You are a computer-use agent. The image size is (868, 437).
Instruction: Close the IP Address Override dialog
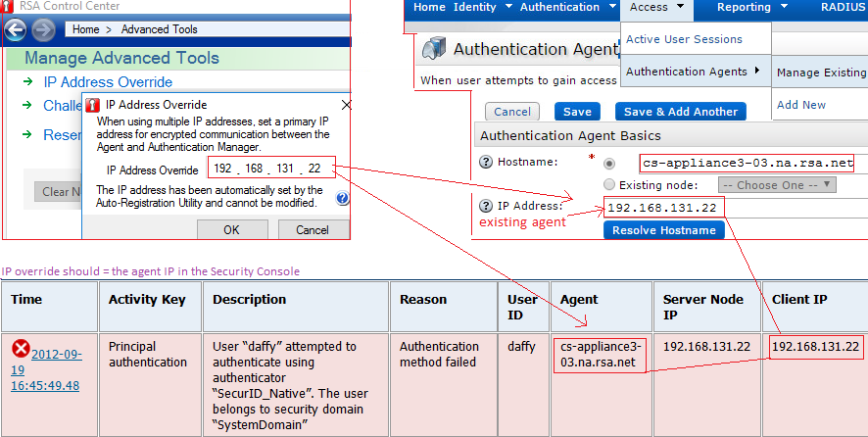[344, 105]
